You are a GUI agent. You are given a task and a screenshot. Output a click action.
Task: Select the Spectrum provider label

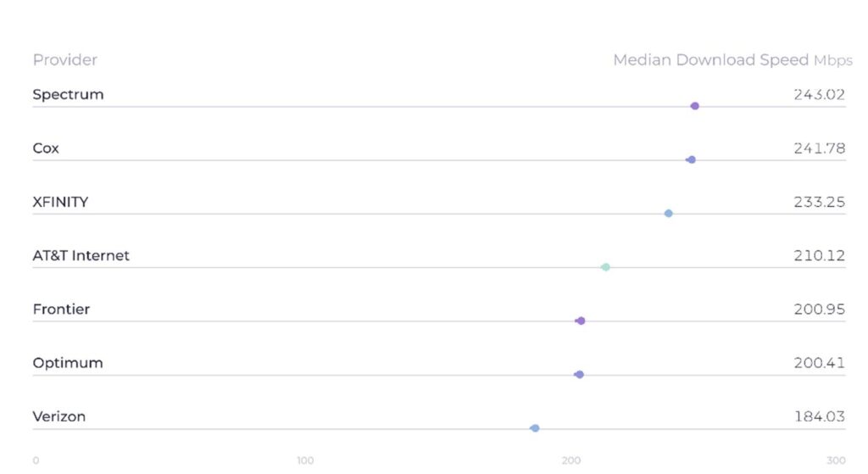coord(68,94)
